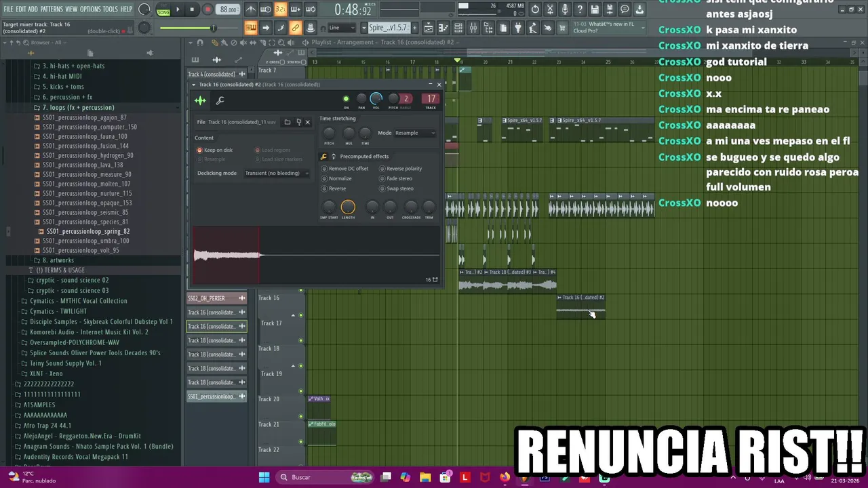Adjust the channel PAN knob
The height and width of the screenshot is (488, 868).
[361, 99]
